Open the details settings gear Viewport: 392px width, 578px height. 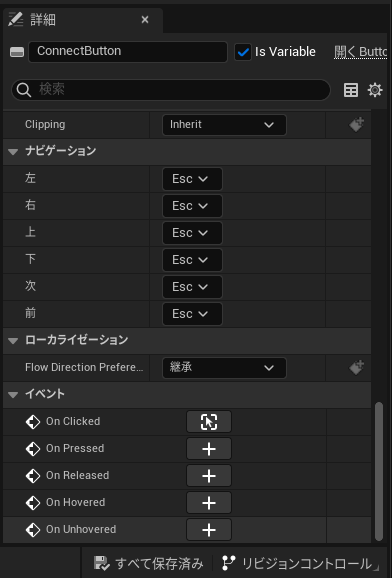(x=375, y=90)
